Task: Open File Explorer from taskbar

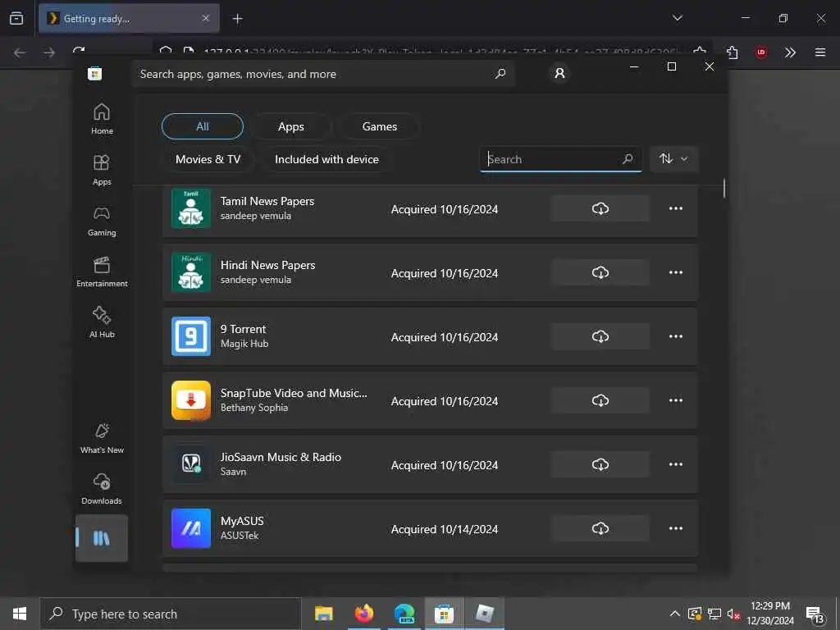Action: [323, 614]
